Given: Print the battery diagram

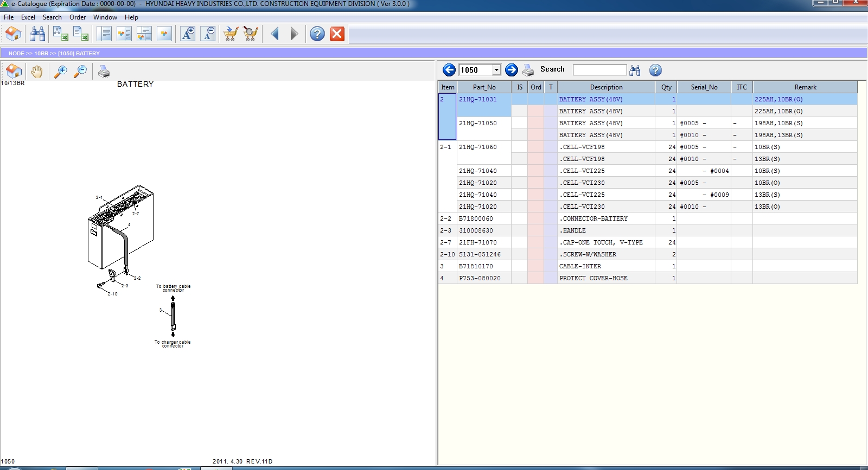Looking at the screenshot, I should click(x=104, y=71).
